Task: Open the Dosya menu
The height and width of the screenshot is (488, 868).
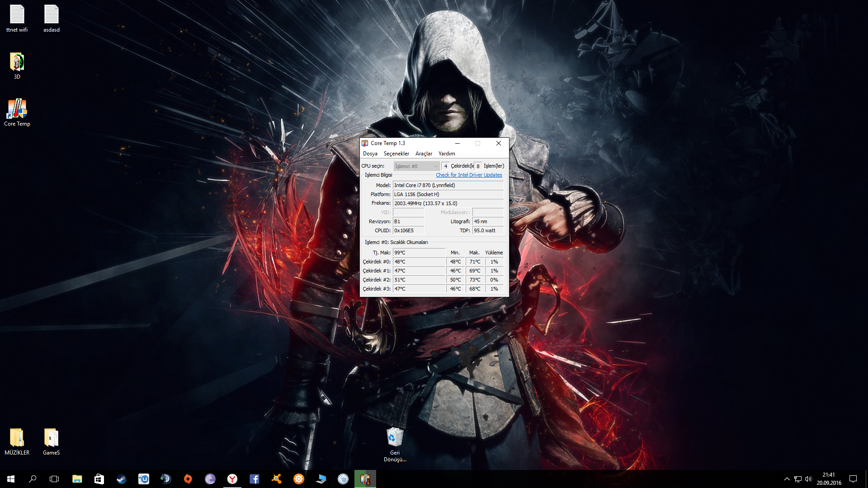Action: pos(370,154)
